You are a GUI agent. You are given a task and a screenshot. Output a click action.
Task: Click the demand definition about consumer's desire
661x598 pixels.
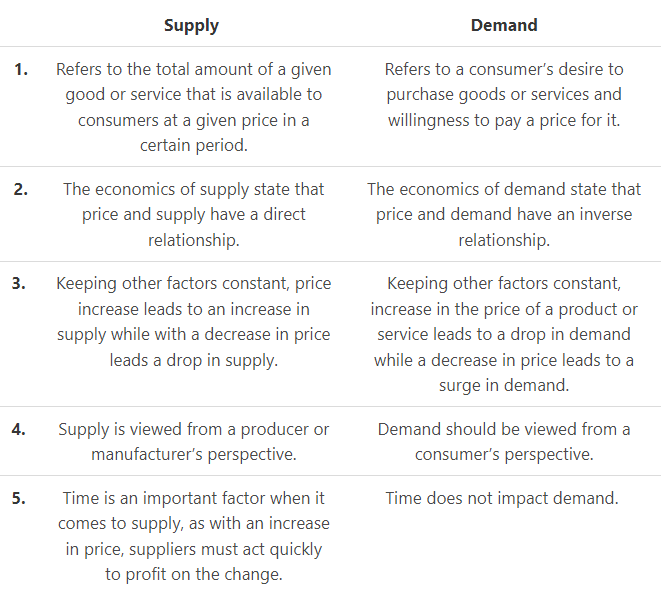coord(504,95)
